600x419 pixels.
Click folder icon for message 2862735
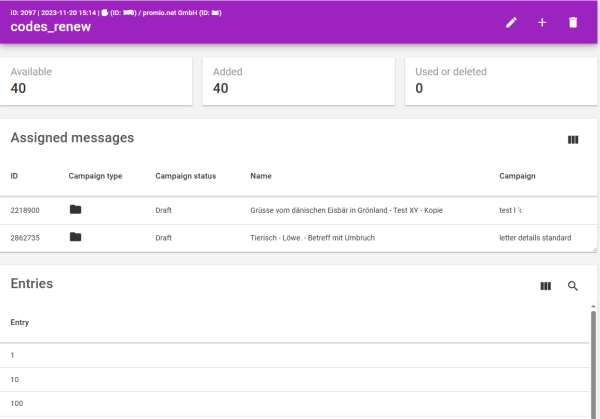pyautogui.click(x=75, y=237)
